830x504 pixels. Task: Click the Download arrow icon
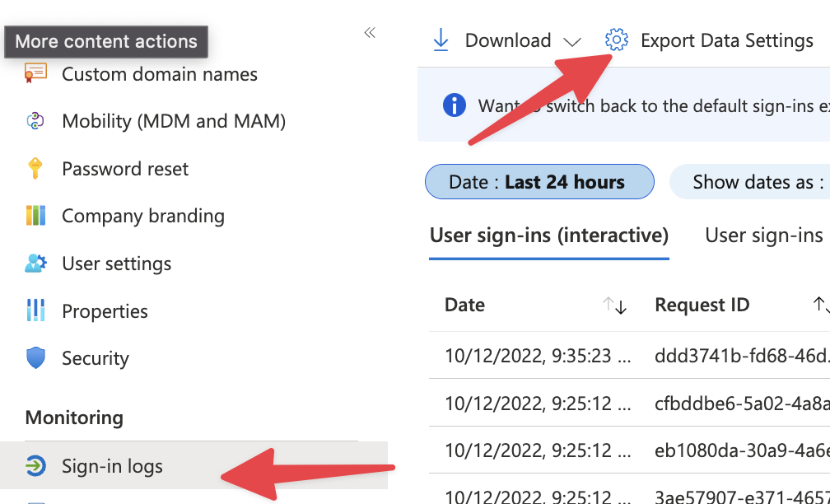pos(441,39)
